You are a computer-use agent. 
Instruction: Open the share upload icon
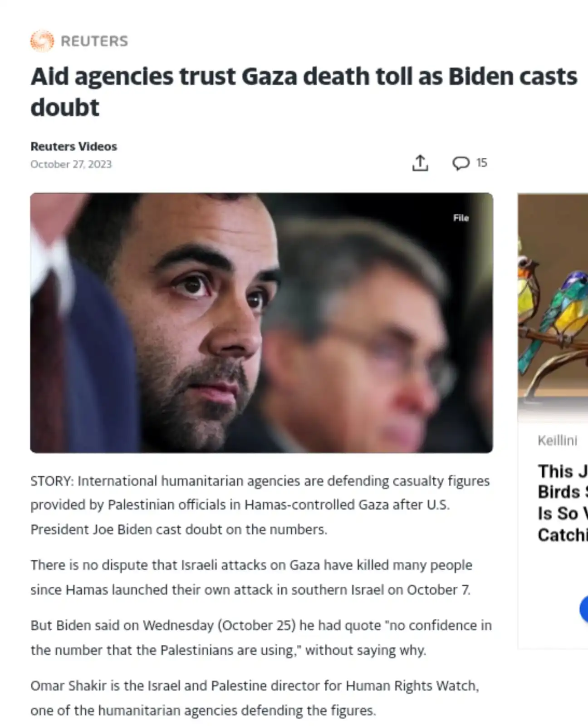(x=420, y=163)
